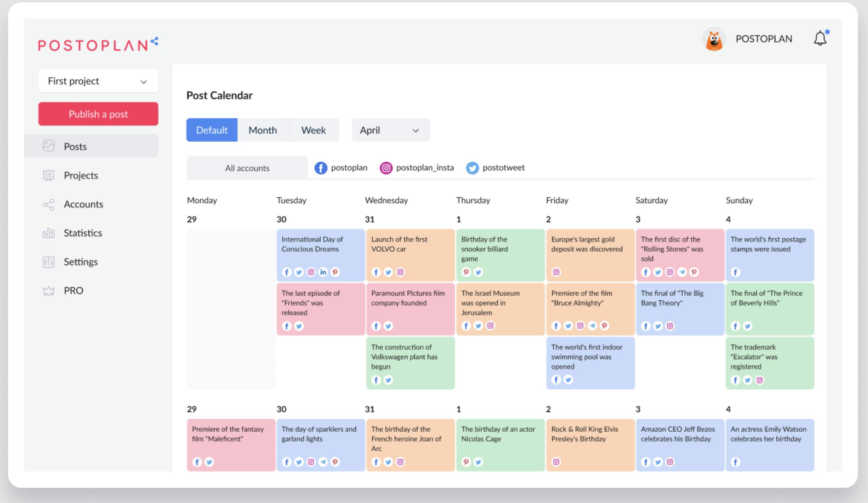
Task: Click LinkedIn icon on Conscious Dreams post
Action: (x=323, y=272)
